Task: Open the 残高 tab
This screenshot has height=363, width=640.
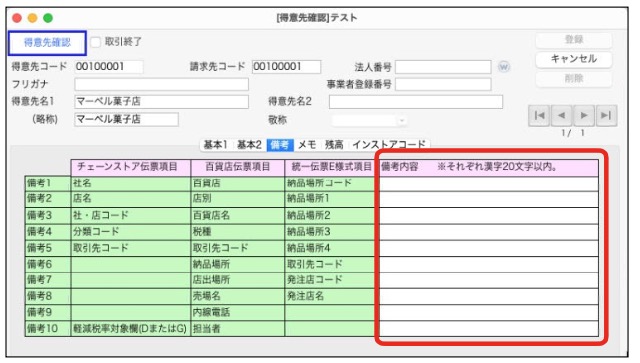Action: coord(334,145)
